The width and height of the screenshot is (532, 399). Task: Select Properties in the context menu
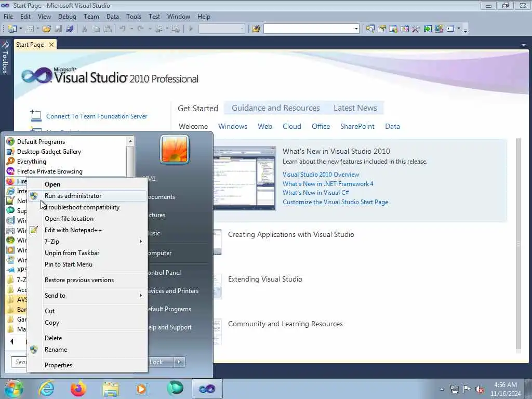click(87, 365)
